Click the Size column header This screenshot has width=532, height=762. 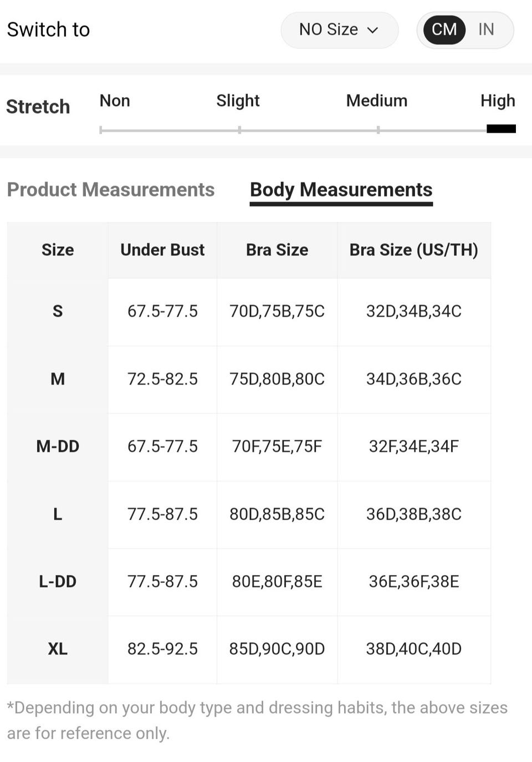[58, 250]
